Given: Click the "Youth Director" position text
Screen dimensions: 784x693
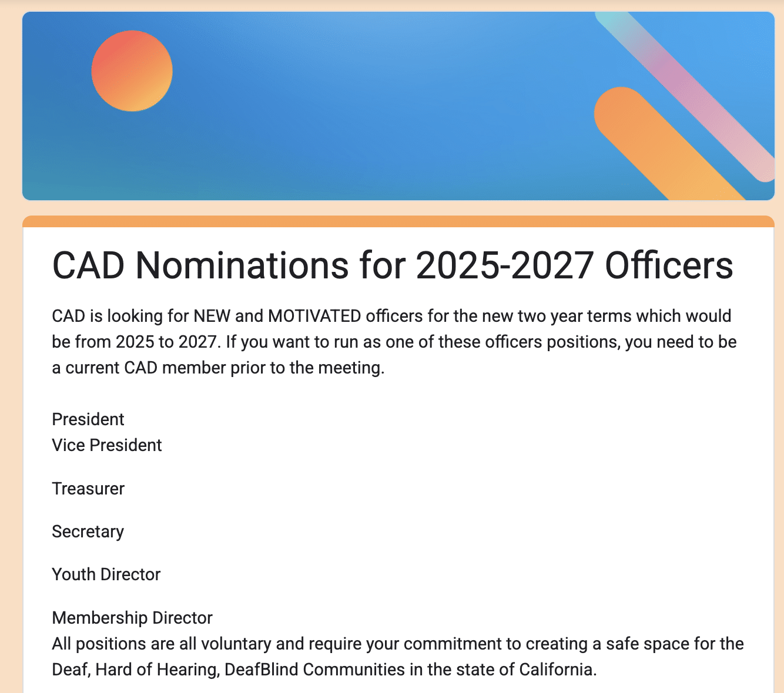Looking at the screenshot, I should click(106, 574).
